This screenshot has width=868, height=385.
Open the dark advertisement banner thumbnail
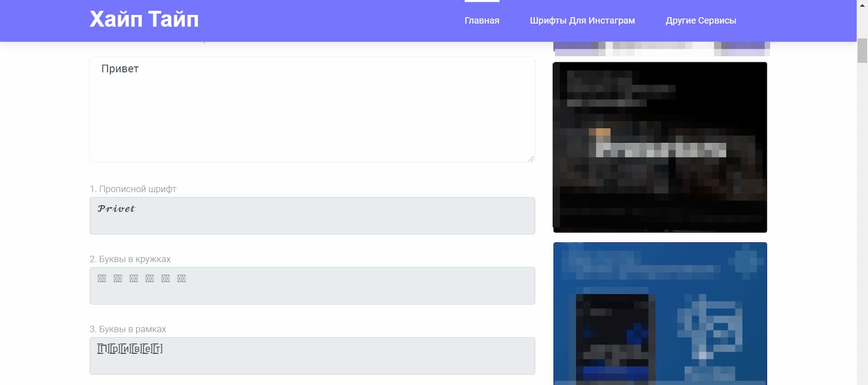pyautogui.click(x=660, y=147)
